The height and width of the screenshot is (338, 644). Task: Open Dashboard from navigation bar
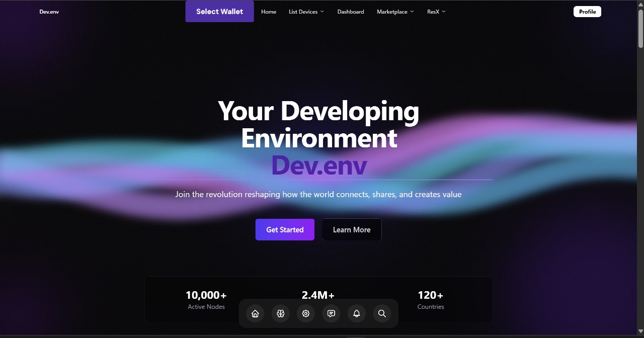(351, 12)
